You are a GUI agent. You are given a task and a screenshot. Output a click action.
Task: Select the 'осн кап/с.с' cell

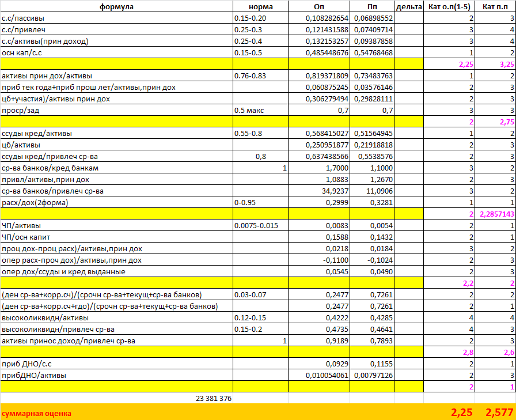(x=116, y=52)
